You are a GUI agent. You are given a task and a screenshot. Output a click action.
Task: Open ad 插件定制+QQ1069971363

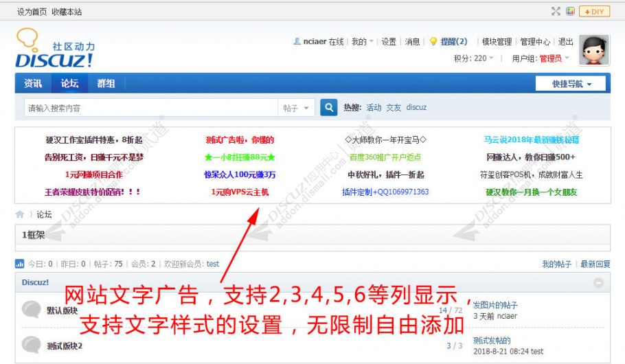(x=385, y=192)
